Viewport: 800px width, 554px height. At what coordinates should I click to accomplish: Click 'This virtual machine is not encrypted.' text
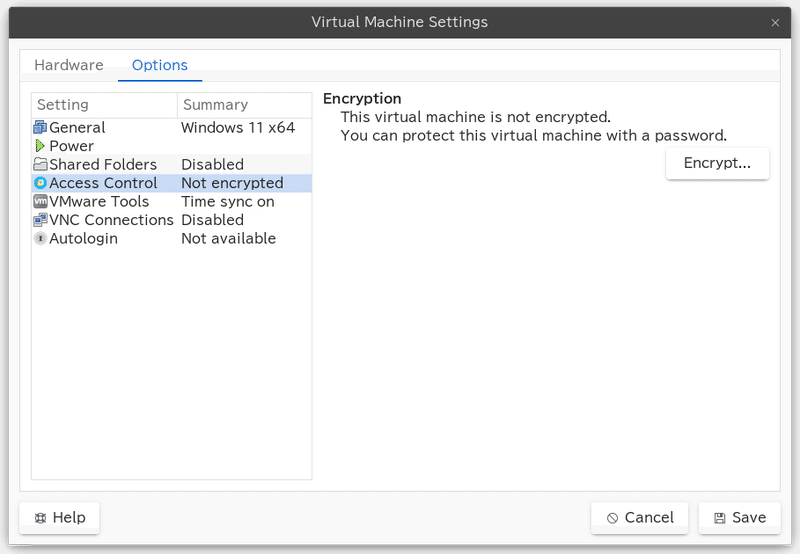pos(476,117)
